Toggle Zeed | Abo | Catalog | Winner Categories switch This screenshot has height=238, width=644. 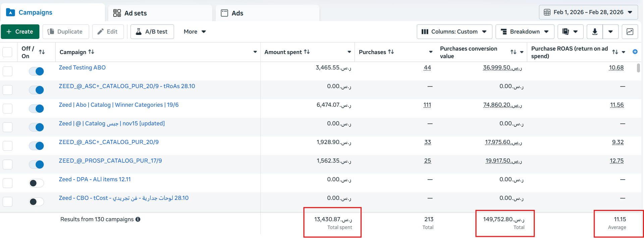pos(36,108)
